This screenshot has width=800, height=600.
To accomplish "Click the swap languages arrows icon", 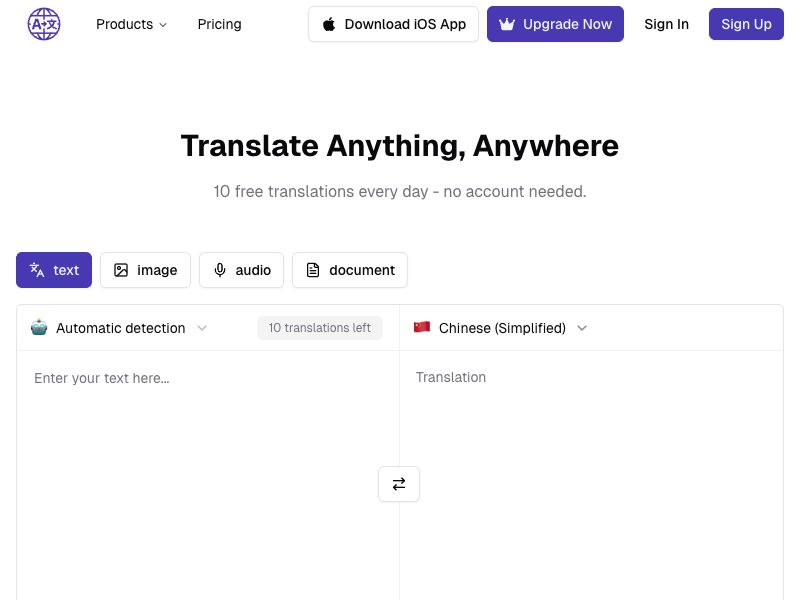I will coord(399,483).
